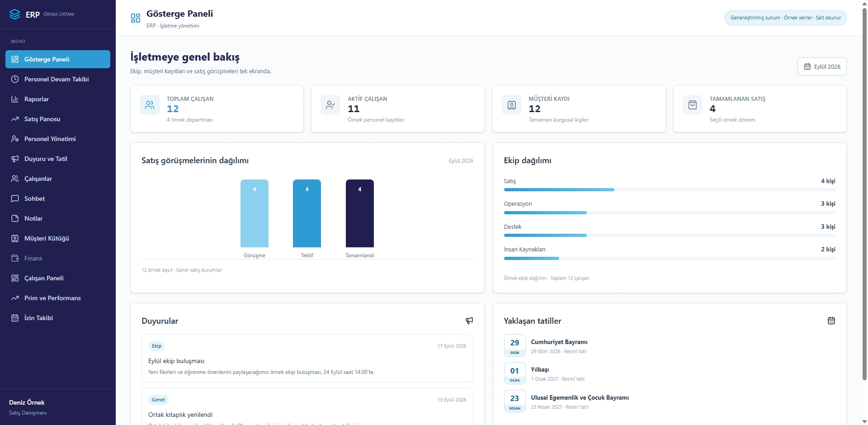The image size is (868, 425).
Task: Click the chat bubble icon beside Sohbet
Action: (x=15, y=198)
